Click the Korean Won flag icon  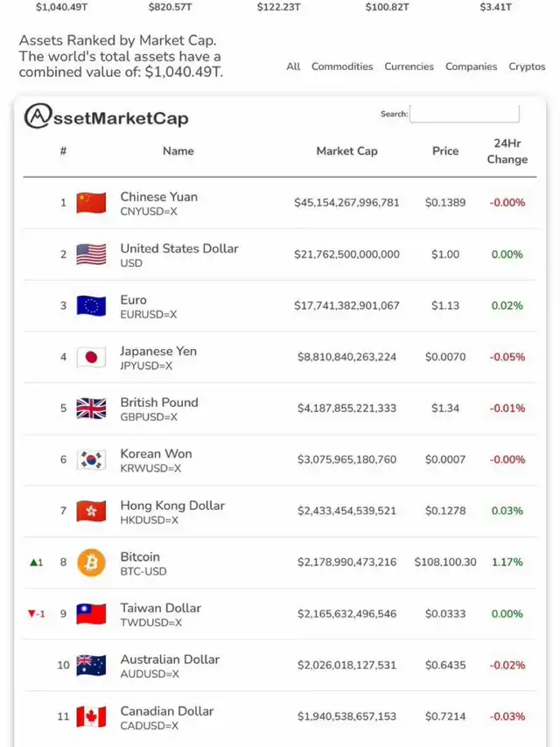tap(91, 460)
